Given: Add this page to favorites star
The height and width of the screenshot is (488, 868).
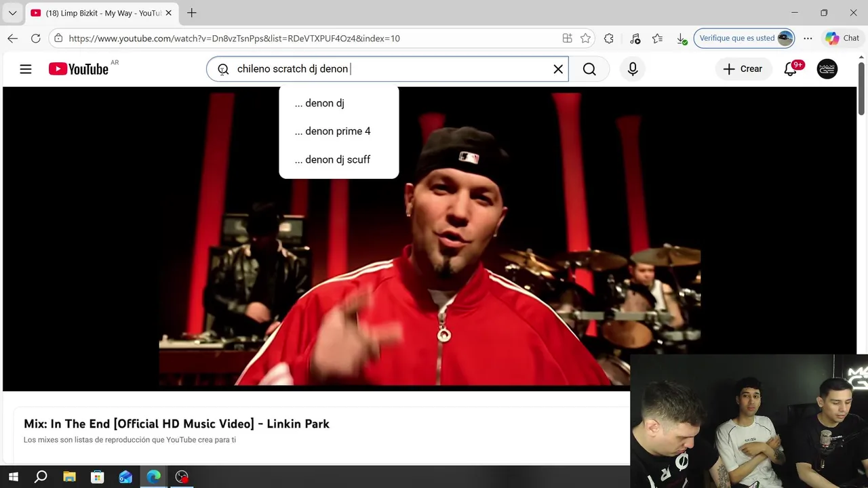Looking at the screenshot, I should click(x=585, y=38).
